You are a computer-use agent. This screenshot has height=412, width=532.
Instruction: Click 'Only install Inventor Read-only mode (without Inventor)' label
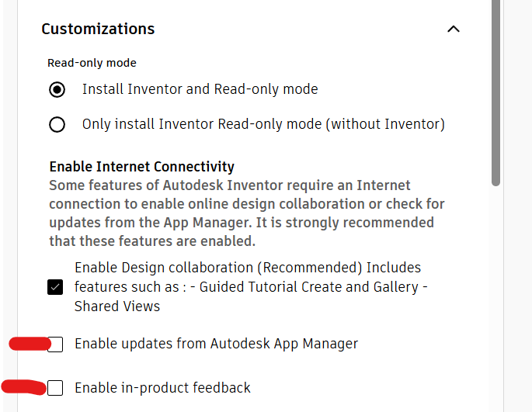coord(263,124)
